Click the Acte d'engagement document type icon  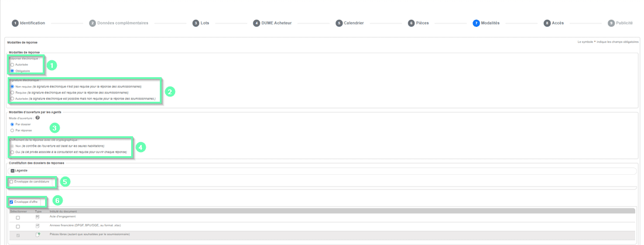(x=37, y=217)
